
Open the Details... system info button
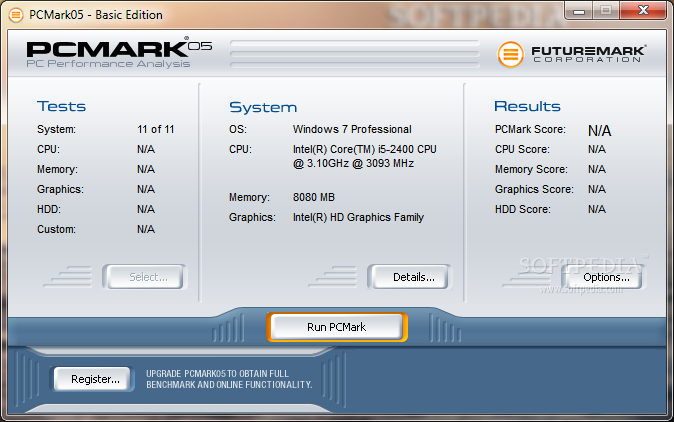[410, 277]
